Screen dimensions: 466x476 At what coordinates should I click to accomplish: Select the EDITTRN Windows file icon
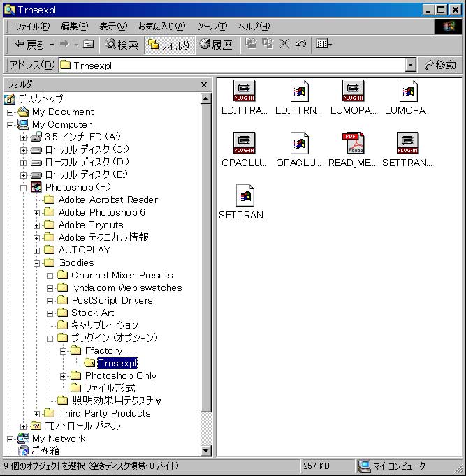299,91
